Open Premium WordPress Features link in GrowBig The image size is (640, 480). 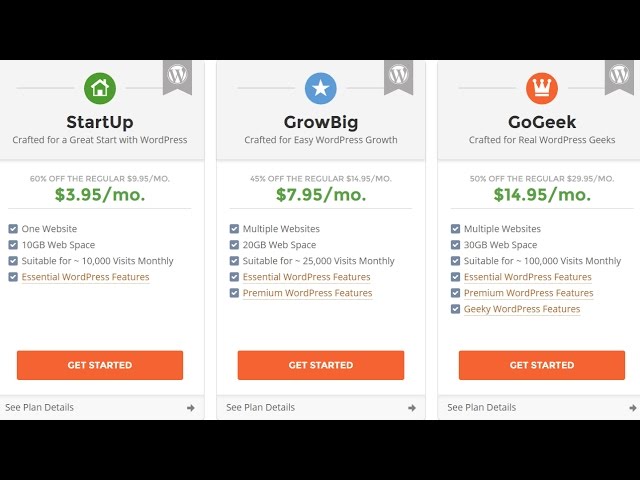(x=307, y=293)
